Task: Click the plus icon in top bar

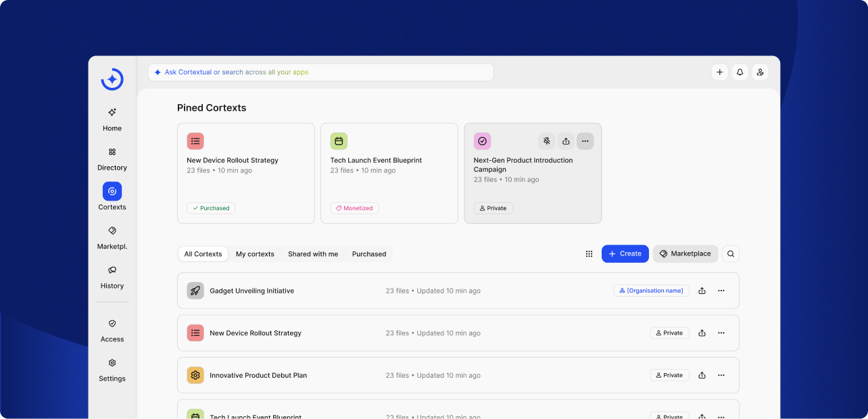Action: point(720,72)
